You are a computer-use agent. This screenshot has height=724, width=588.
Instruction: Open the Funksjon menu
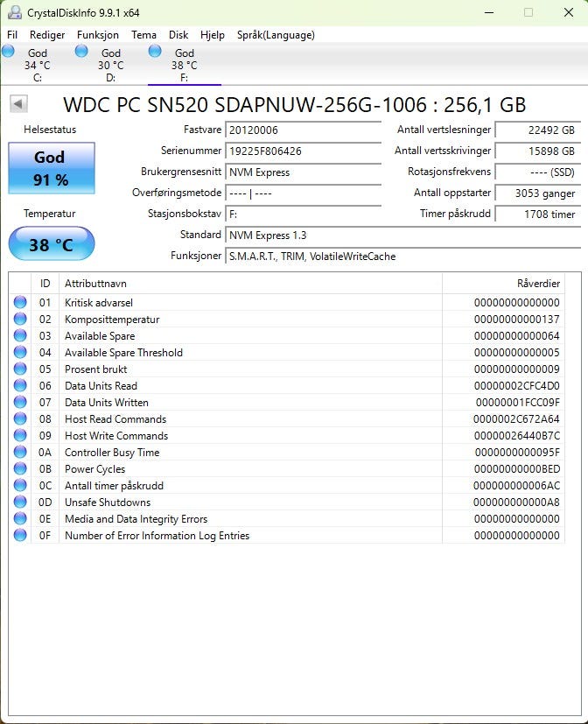(x=98, y=35)
